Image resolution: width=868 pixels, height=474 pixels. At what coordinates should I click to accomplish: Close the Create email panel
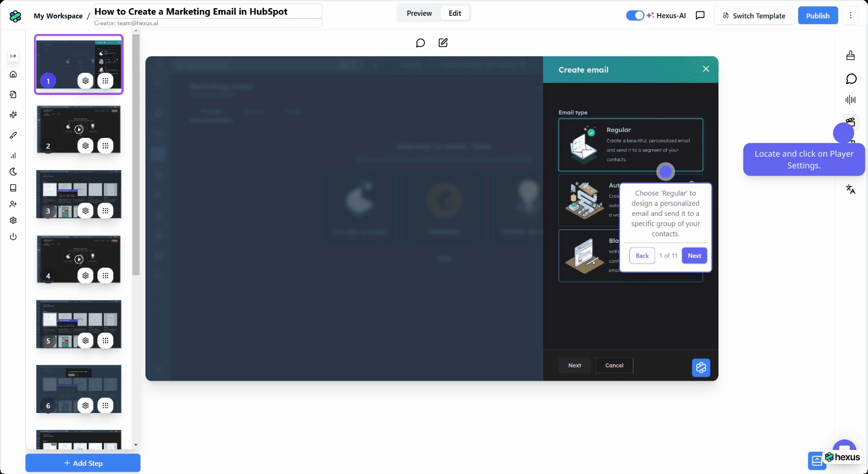706,69
